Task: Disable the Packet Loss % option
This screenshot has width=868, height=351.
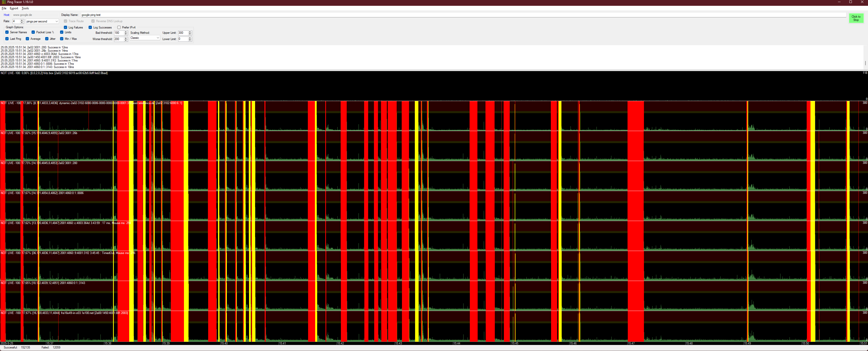Action: [33, 32]
